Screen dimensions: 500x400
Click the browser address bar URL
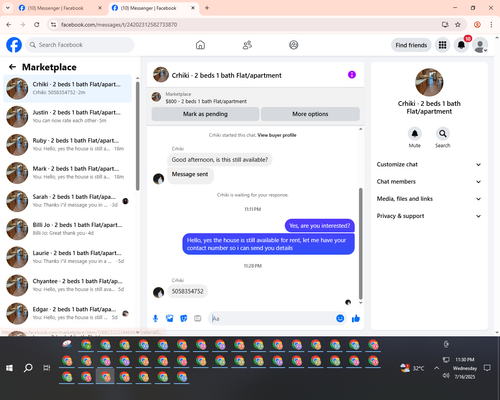click(119, 24)
